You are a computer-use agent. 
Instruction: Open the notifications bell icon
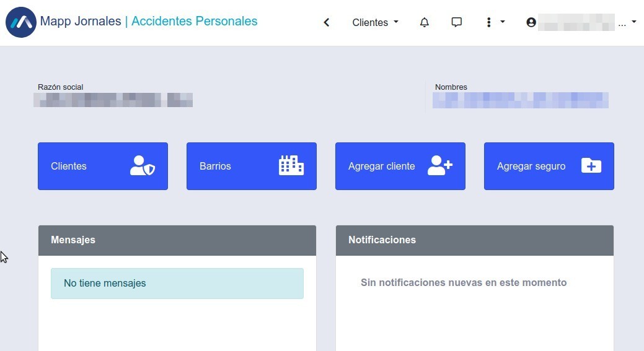tap(425, 22)
